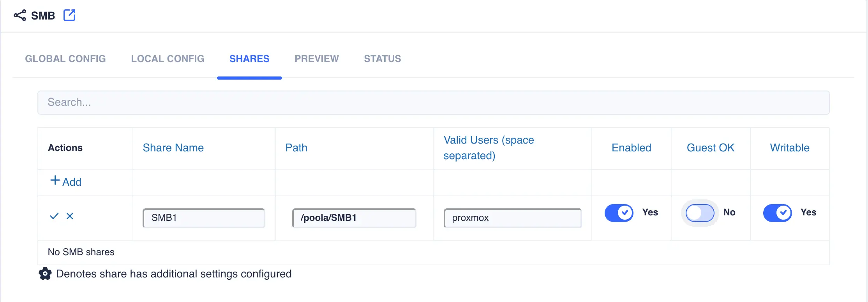The width and height of the screenshot is (868, 302).
Task: Sort shares by the Share Name column
Action: (173, 148)
